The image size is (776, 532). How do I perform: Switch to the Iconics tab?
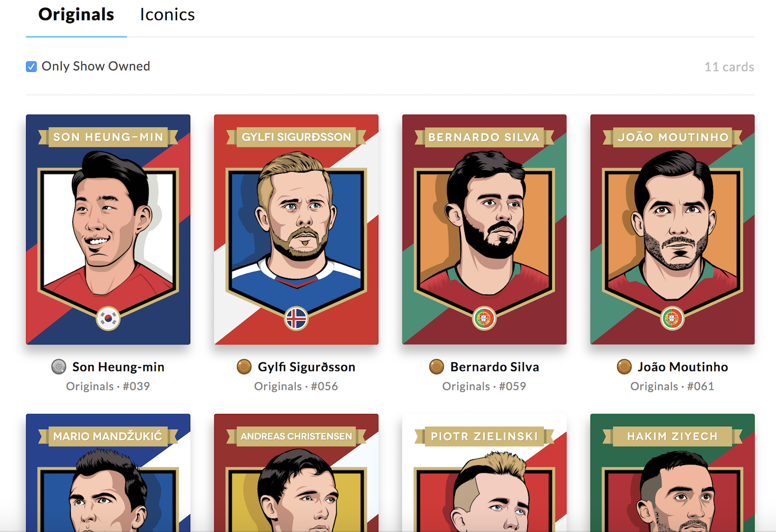point(167,15)
